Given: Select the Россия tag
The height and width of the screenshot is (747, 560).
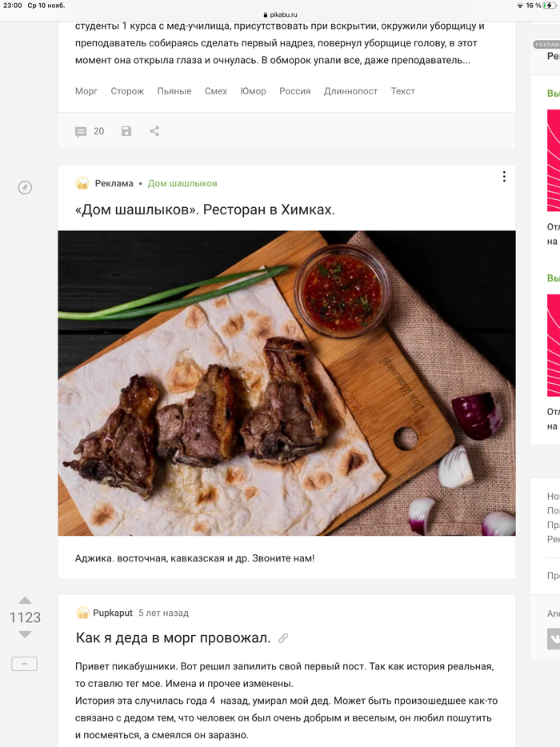Looking at the screenshot, I should [x=294, y=91].
